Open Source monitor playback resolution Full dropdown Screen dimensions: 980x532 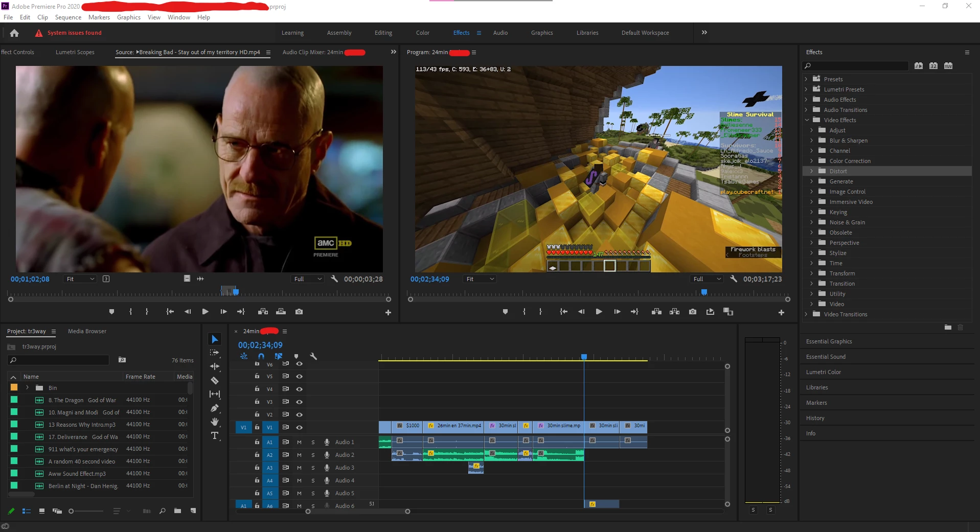[308, 279]
